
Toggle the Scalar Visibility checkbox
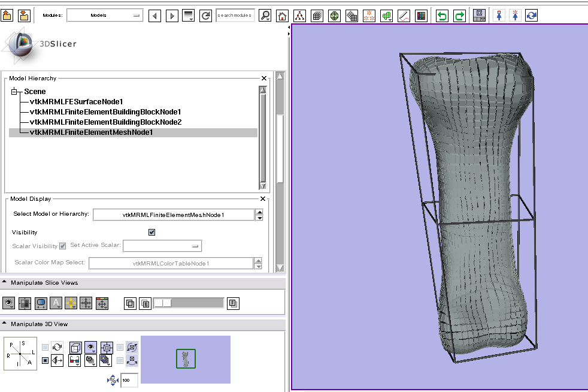[x=62, y=246]
